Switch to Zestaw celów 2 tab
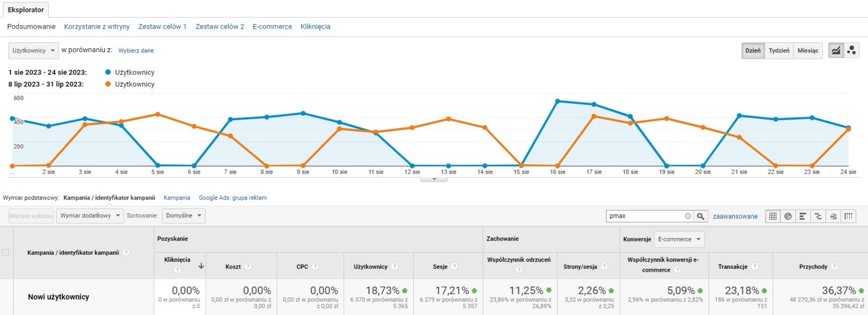This screenshot has height=315, width=868. tap(220, 26)
